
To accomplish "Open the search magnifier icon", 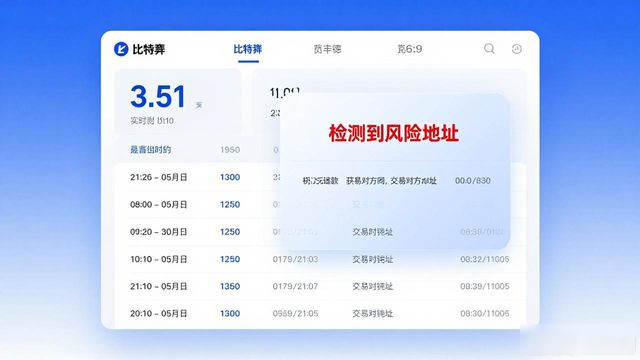I will [489, 49].
